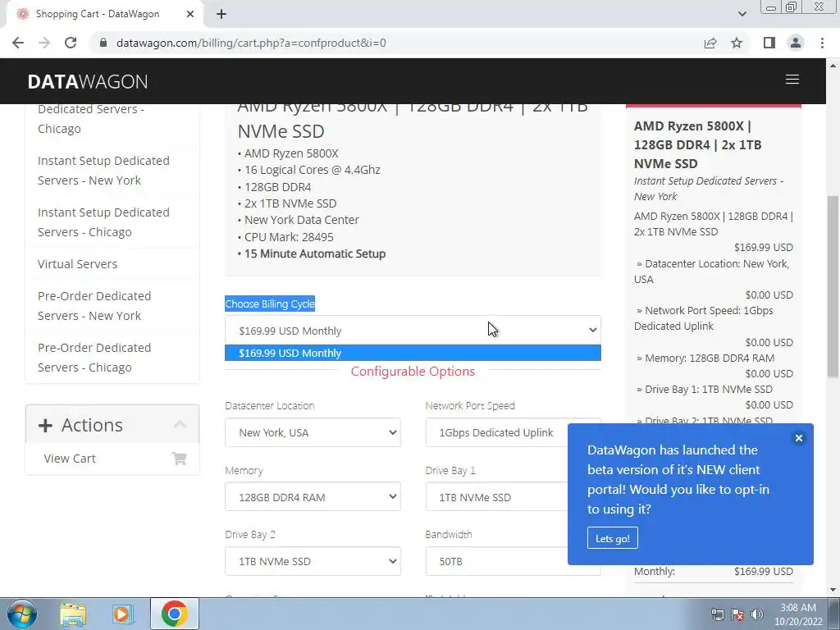
Task: Open Pre-Order Dedicated Servers - New York
Action: click(x=94, y=306)
